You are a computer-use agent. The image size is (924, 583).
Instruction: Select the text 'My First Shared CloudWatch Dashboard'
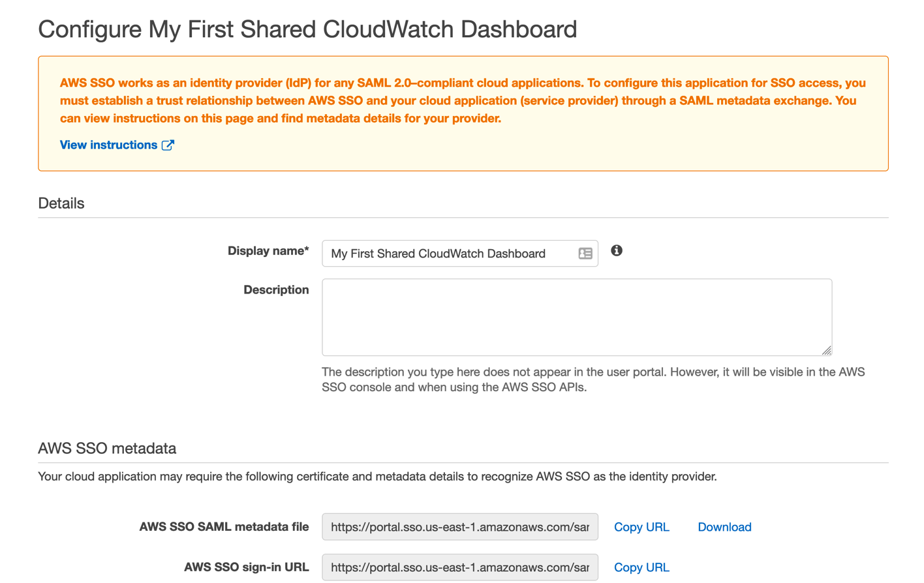pyautogui.click(x=437, y=253)
